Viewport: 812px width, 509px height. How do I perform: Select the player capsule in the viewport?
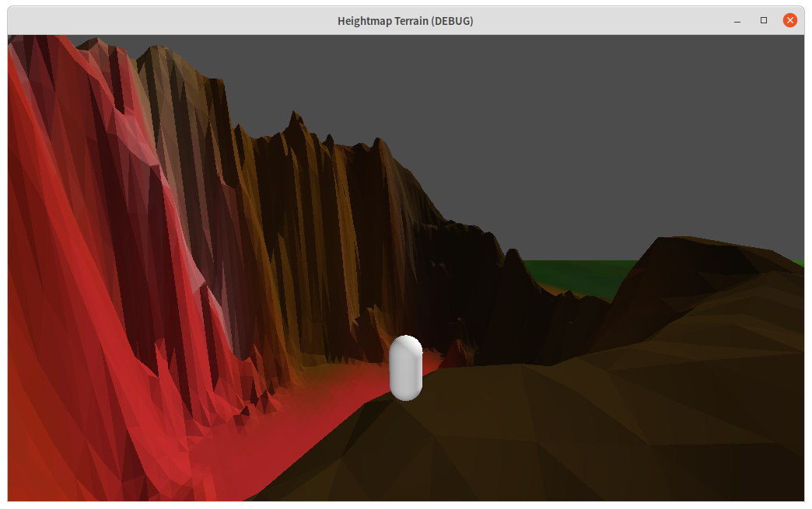click(x=405, y=369)
